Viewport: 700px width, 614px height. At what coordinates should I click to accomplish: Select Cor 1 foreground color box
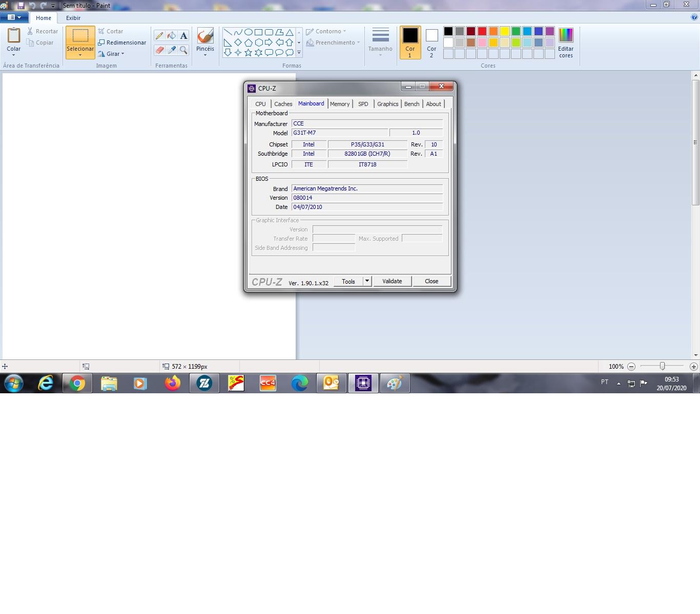[x=410, y=43]
